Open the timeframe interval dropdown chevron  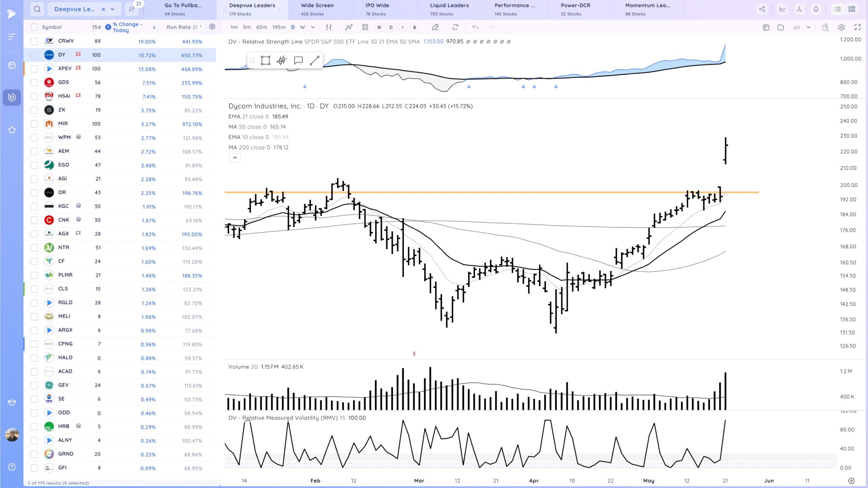313,27
